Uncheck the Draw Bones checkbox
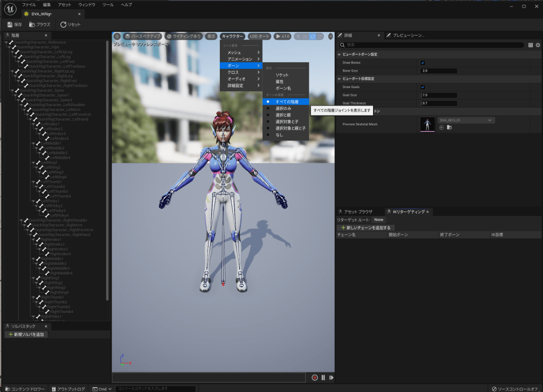 [x=423, y=63]
